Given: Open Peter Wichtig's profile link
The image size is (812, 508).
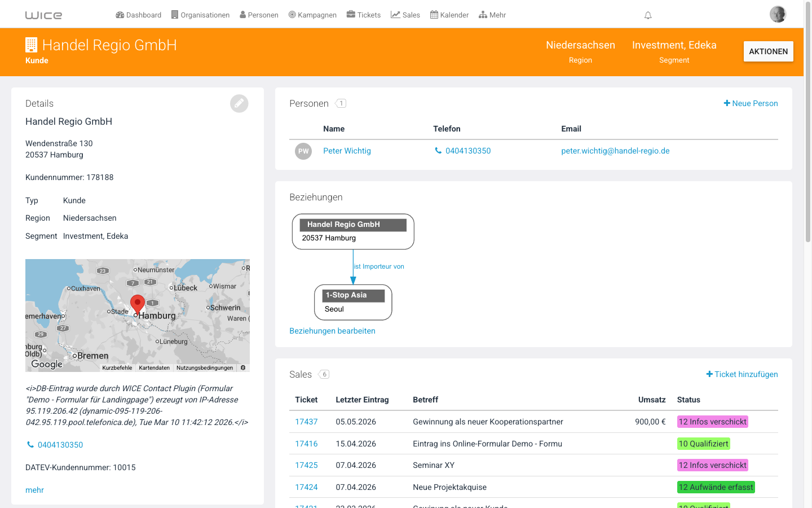Looking at the screenshot, I should click(347, 151).
